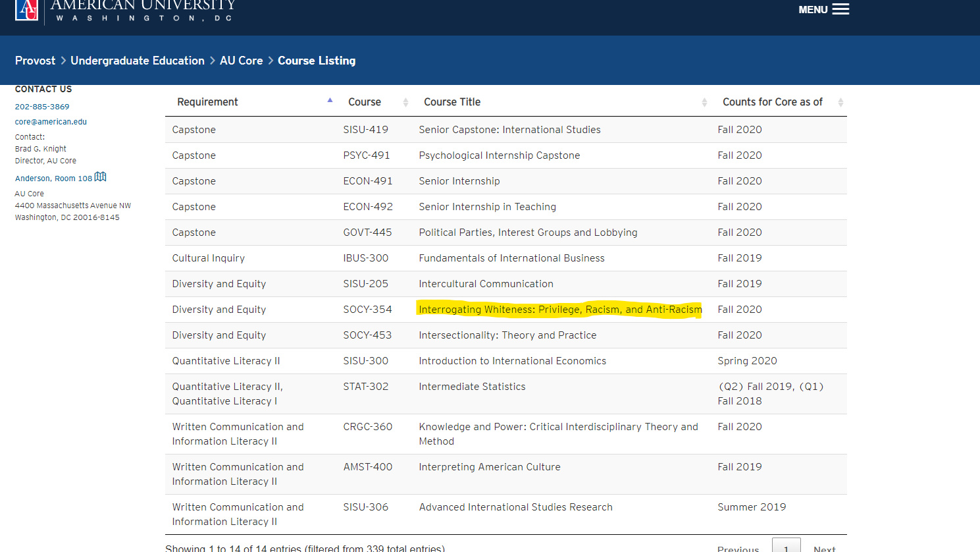Click Cultural Inquiry requirement cell
980x552 pixels.
209,258
